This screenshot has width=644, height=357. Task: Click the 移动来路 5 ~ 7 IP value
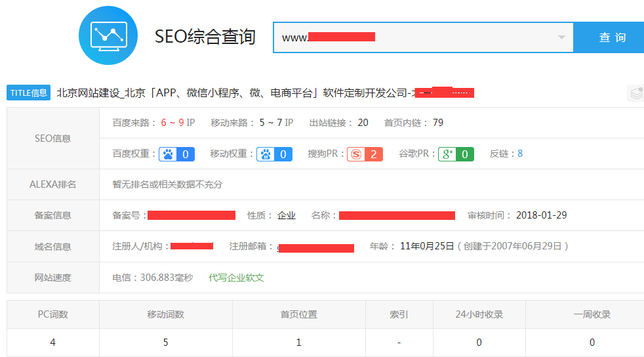coord(276,123)
